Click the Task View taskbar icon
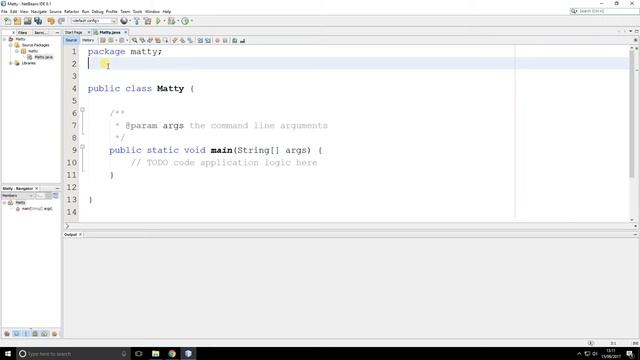This screenshot has height=360, width=640. 139,353
